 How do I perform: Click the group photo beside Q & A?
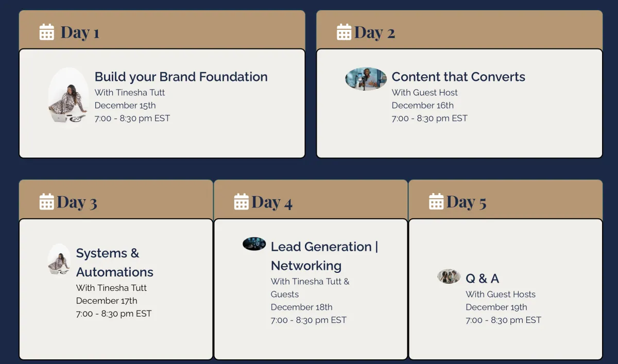tap(449, 276)
